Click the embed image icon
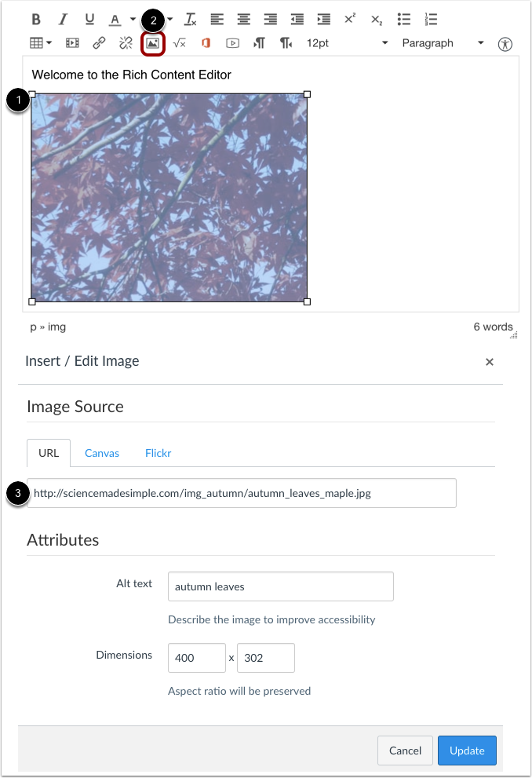This screenshot has height=778, width=532. 153,43
